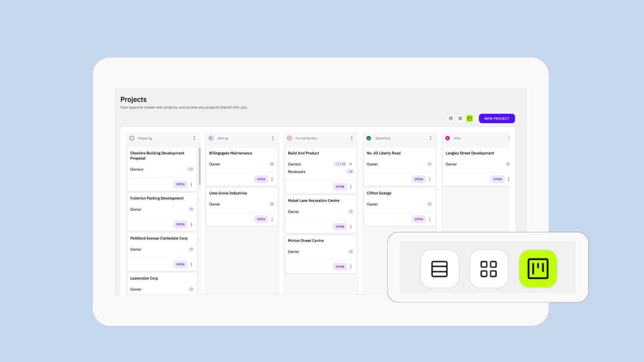
Task: Click the large grid view icon in callout
Action: [489, 268]
